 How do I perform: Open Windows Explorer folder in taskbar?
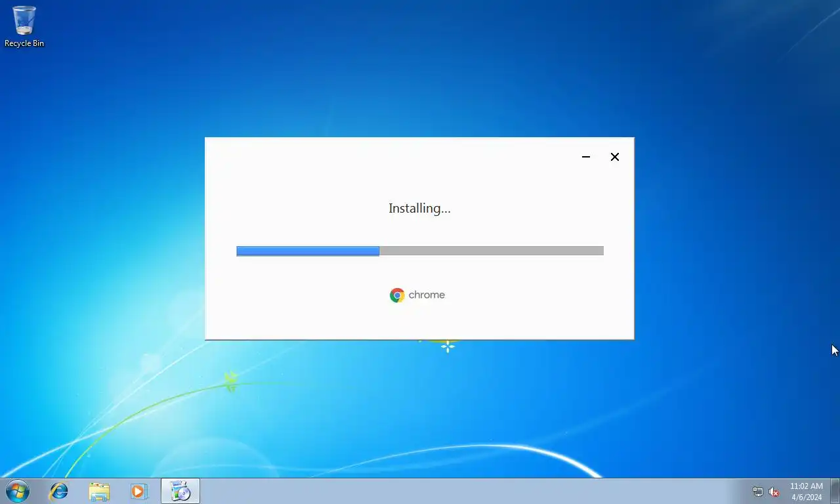[99, 491]
